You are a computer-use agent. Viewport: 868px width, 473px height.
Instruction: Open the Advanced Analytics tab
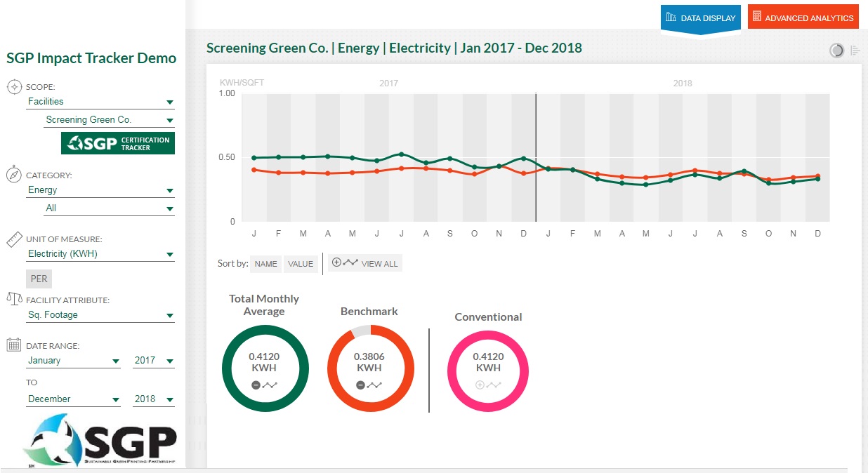click(x=803, y=18)
